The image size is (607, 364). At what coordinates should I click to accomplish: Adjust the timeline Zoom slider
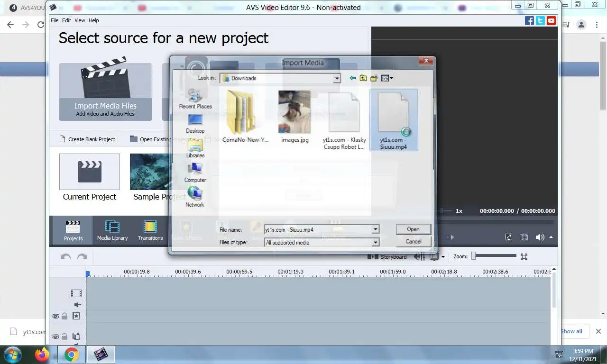tap(494, 256)
